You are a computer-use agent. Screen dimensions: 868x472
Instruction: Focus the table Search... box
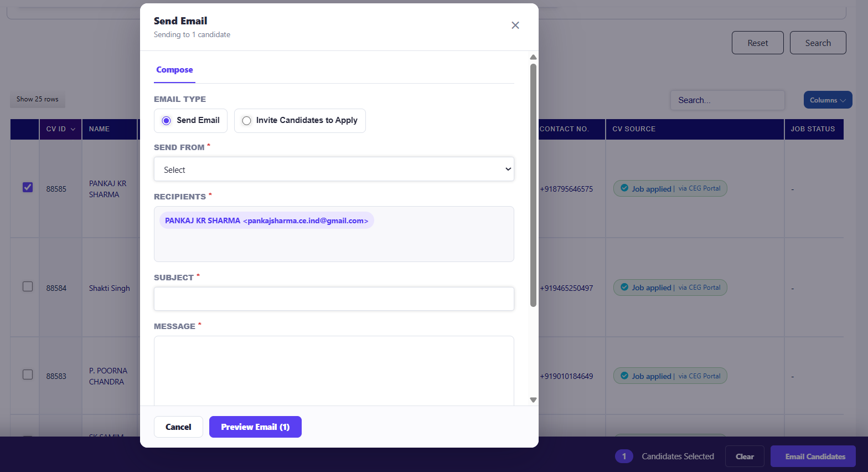[727, 100]
